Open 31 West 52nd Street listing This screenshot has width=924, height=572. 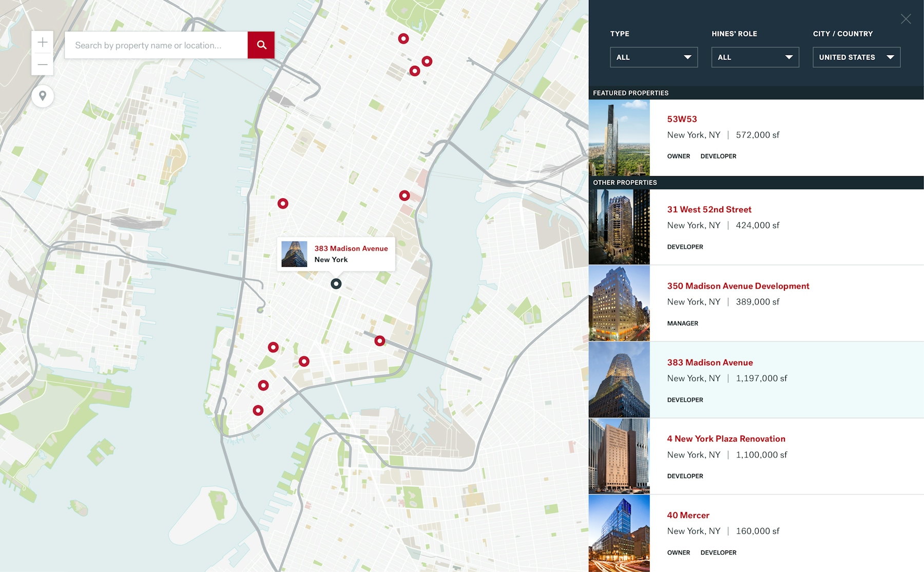click(709, 209)
